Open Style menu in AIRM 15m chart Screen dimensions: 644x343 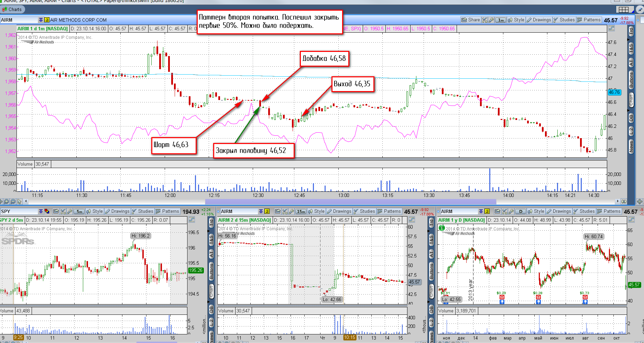point(317,211)
